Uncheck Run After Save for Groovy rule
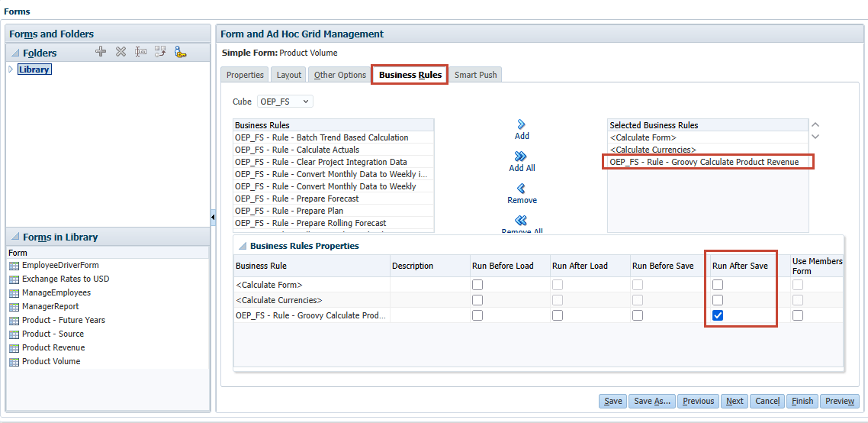This screenshot has height=423, width=868. coord(718,315)
